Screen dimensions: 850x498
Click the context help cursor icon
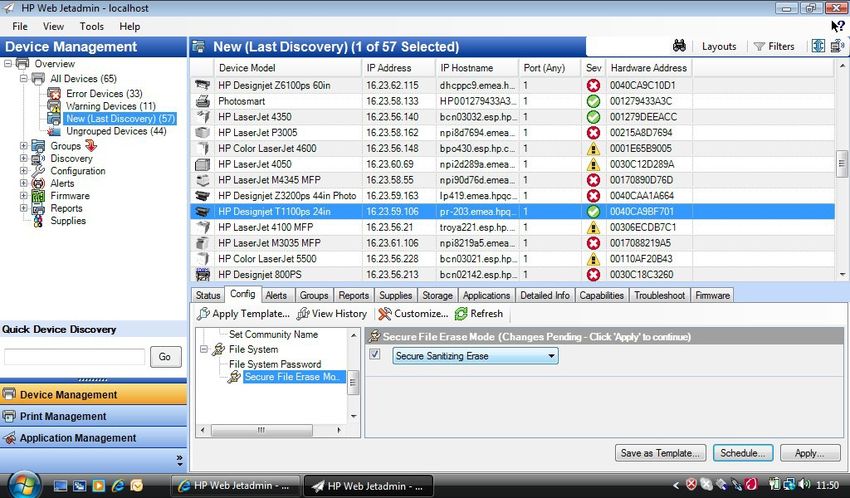[838, 25]
